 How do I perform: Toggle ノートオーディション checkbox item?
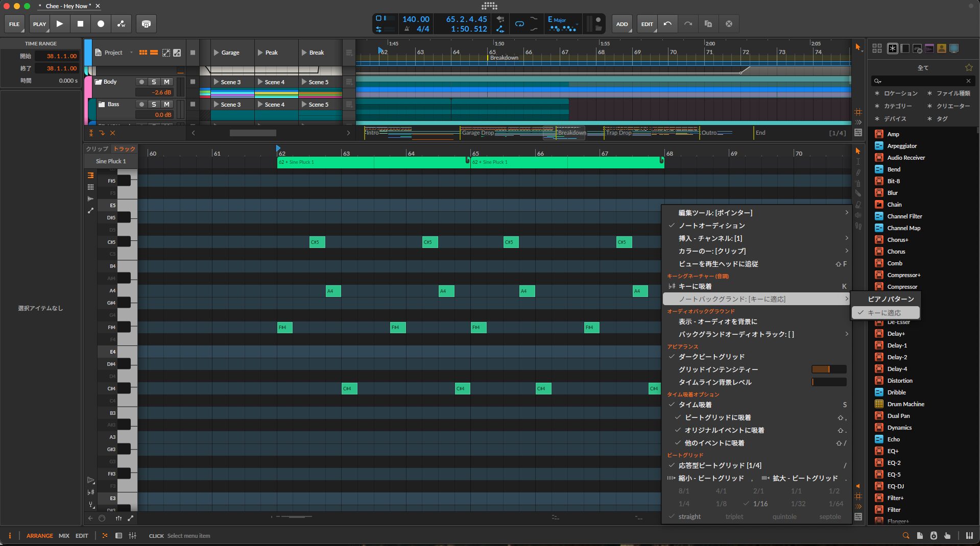coord(711,226)
